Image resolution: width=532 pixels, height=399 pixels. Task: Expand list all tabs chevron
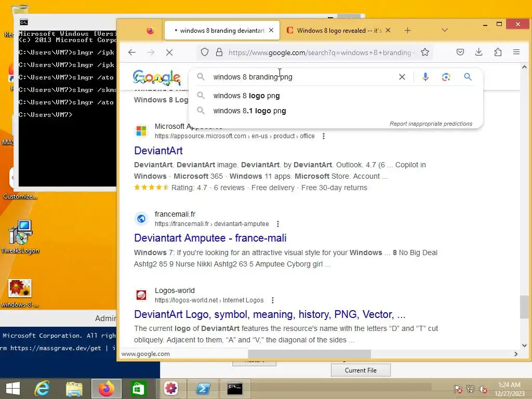coord(445,30)
